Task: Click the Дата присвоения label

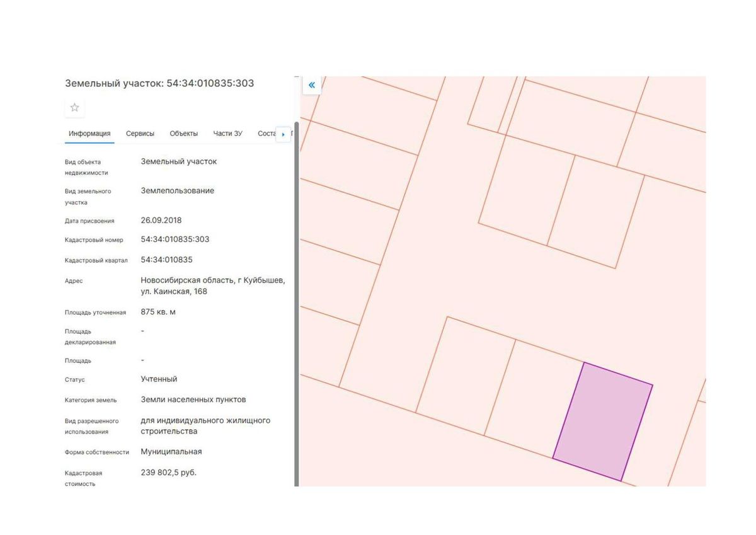Action: coord(89,221)
